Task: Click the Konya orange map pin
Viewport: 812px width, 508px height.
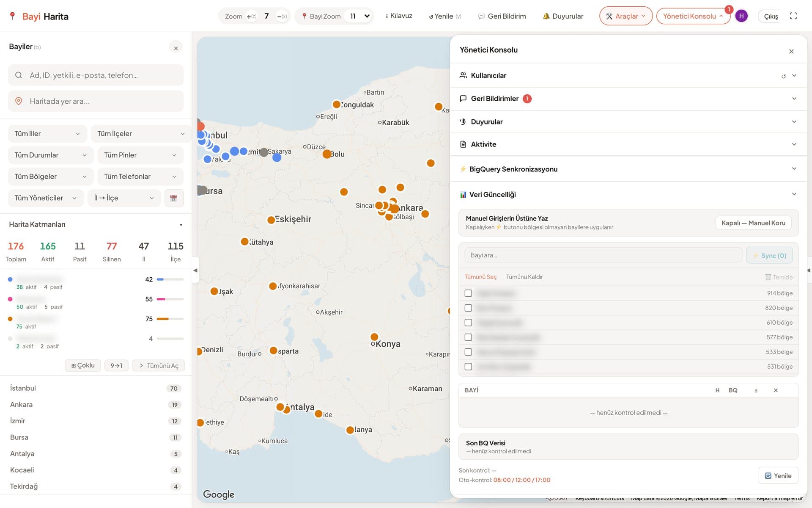Action: click(374, 337)
